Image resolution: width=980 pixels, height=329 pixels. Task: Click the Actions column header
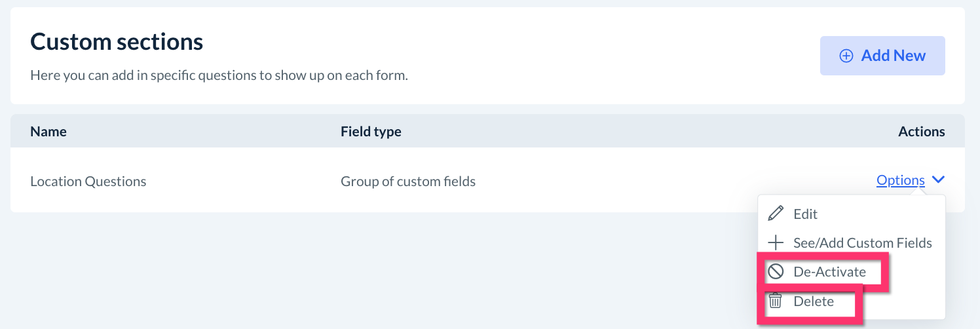(x=921, y=132)
